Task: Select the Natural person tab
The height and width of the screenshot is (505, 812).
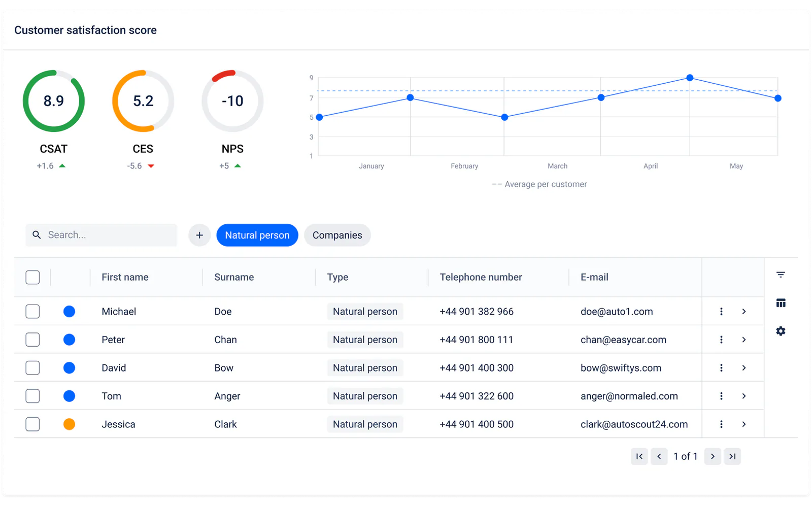Action: (257, 235)
